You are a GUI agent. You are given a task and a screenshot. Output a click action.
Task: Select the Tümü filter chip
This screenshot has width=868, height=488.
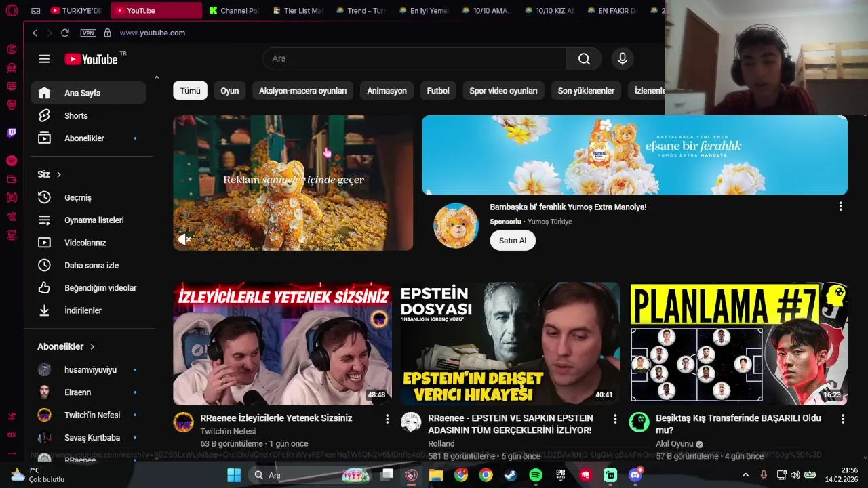pos(190,91)
